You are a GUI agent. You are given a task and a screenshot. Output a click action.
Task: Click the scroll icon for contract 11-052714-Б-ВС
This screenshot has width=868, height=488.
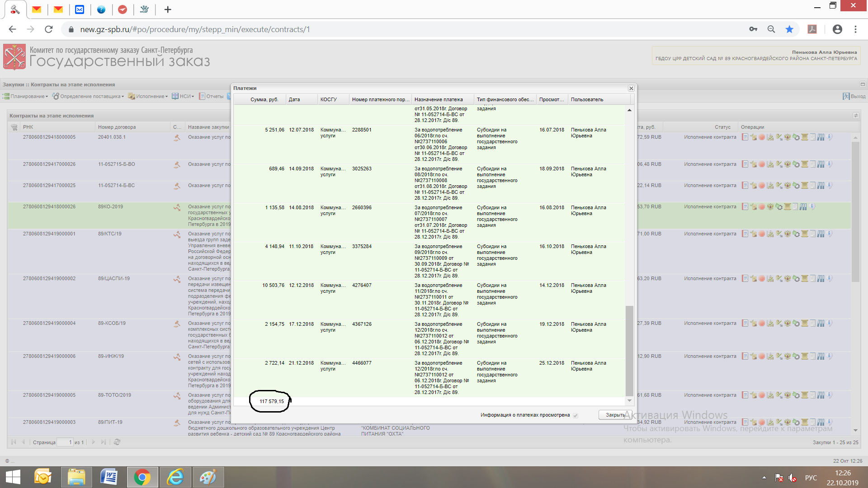coord(805,186)
